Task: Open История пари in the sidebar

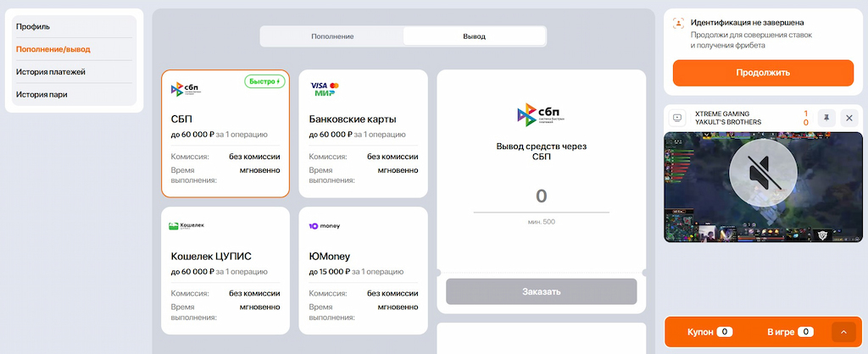Action: click(73, 95)
